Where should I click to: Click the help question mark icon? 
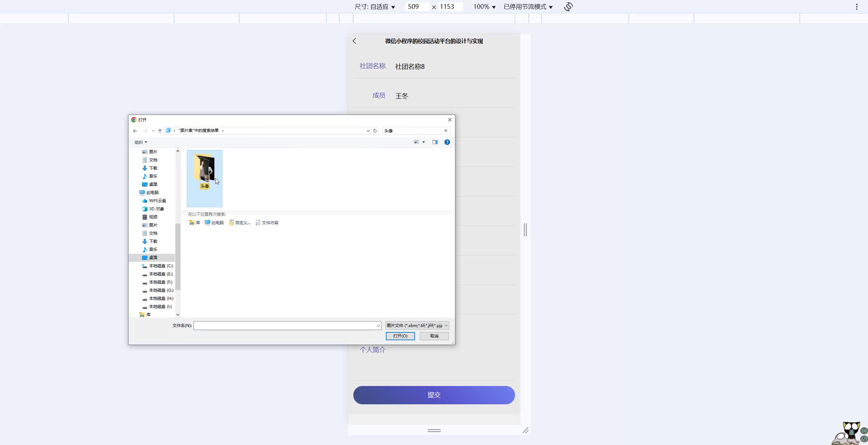tap(447, 142)
